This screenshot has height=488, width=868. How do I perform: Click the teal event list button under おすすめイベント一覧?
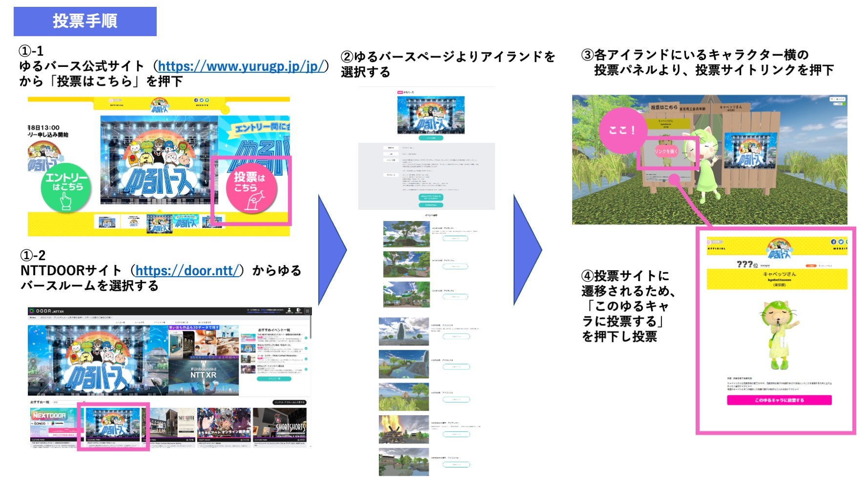tap(274, 378)
